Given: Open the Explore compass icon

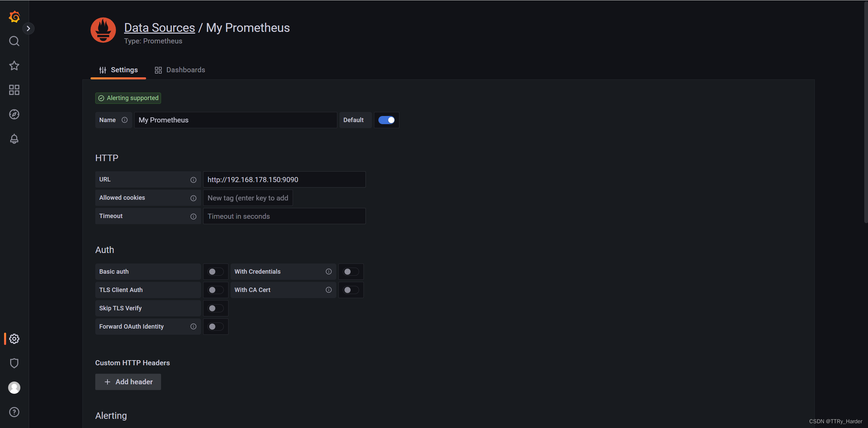Looking at the screenshot, I should point(14,114).
